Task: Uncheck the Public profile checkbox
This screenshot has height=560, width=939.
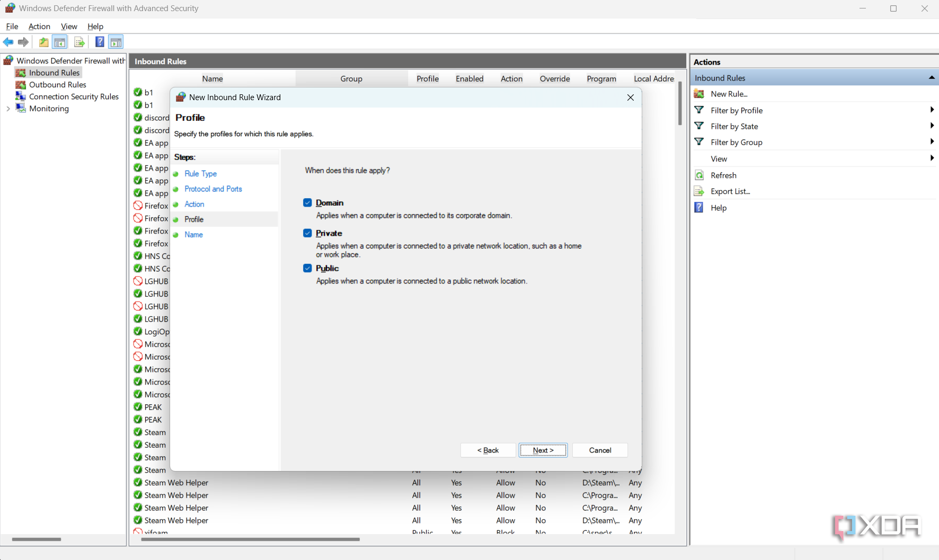Action: point(307,268)
